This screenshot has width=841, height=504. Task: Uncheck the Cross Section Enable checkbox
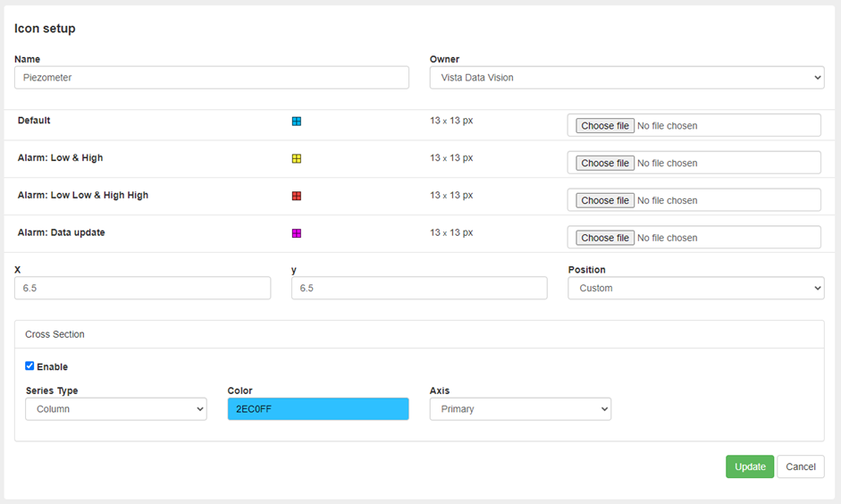(29, 366)
